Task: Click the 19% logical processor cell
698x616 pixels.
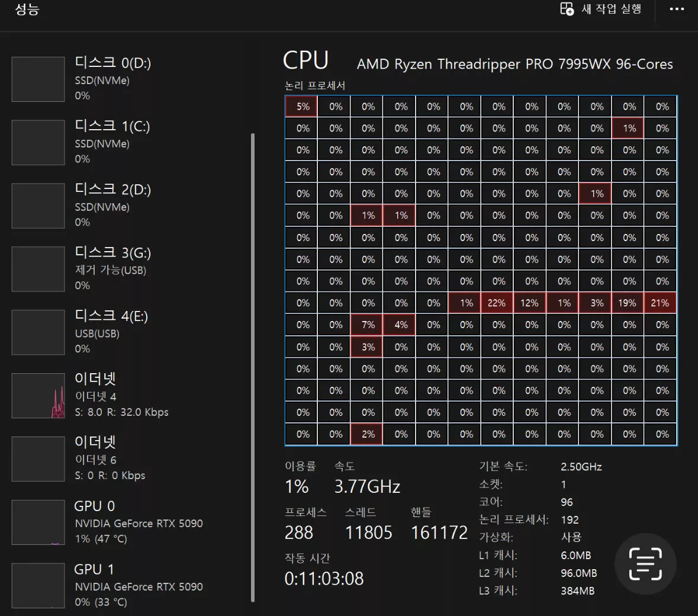Action: click(628, 303)
